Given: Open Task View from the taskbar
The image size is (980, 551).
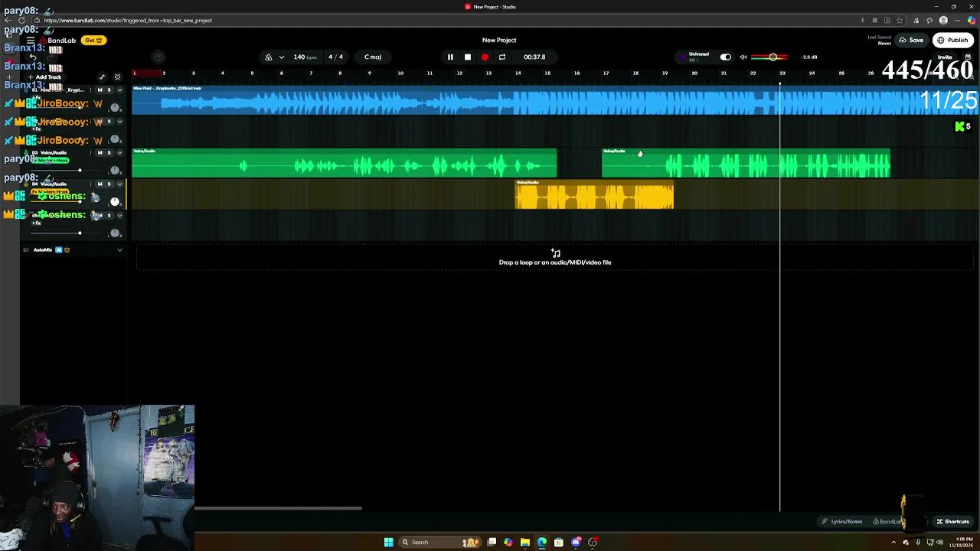Looking at the screenshot, I should (x=492, y=543).
